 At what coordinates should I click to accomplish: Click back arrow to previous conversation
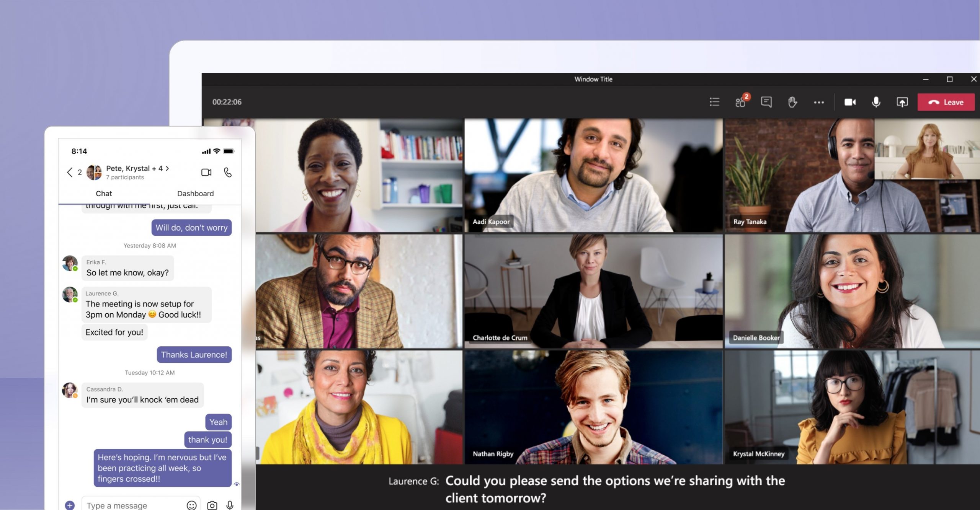pos(70,172)
